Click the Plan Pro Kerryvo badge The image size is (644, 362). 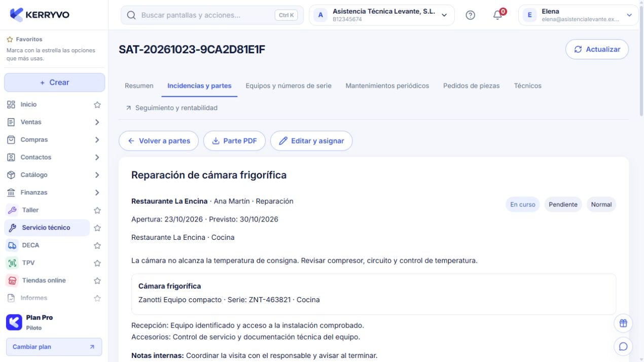tap(14, 322)
